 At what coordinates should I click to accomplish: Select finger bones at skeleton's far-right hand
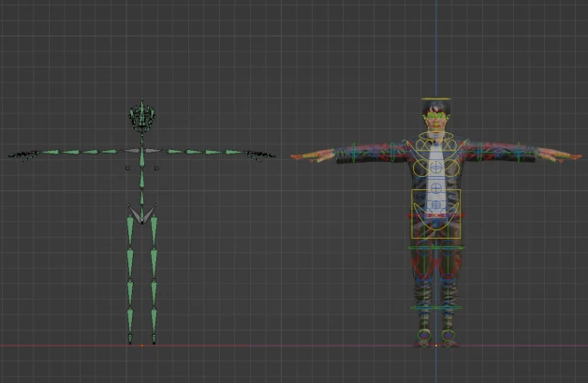(x=262, y=154)
